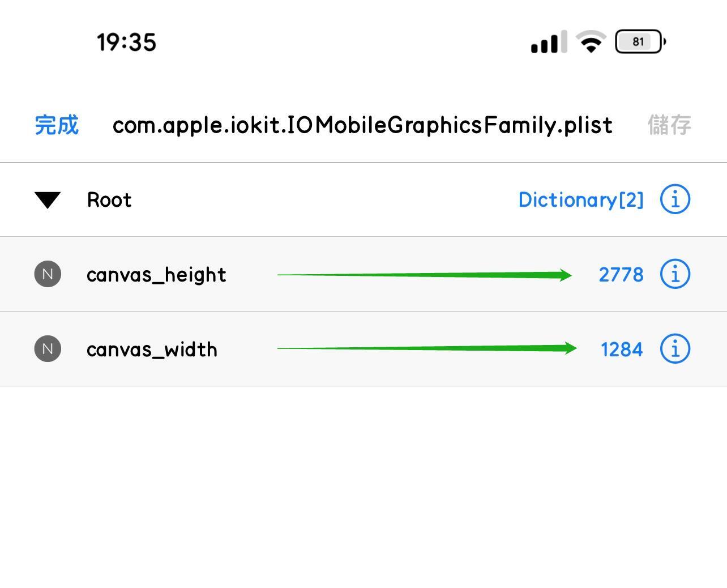Tap 完成 to finish editing
727x588 pixels.
tap(57, 125)
